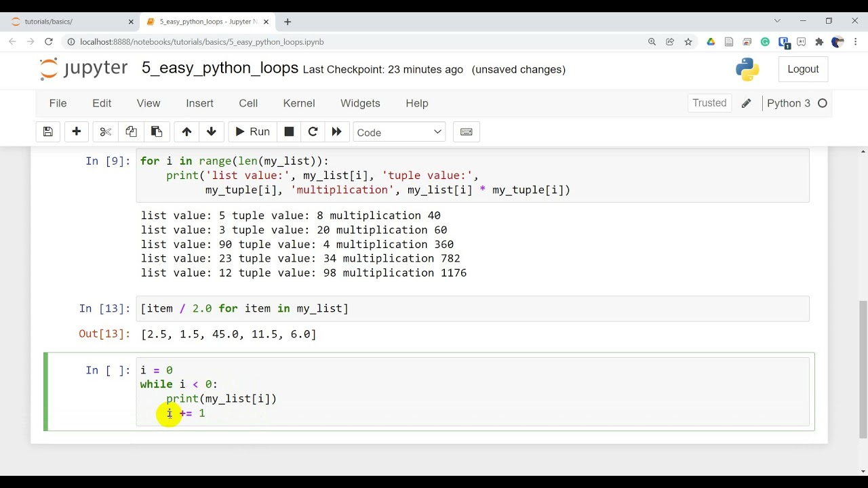This screenshot has height=488, width=868.
Task: Open Chrome profile avatar
Action: (837, 42)
